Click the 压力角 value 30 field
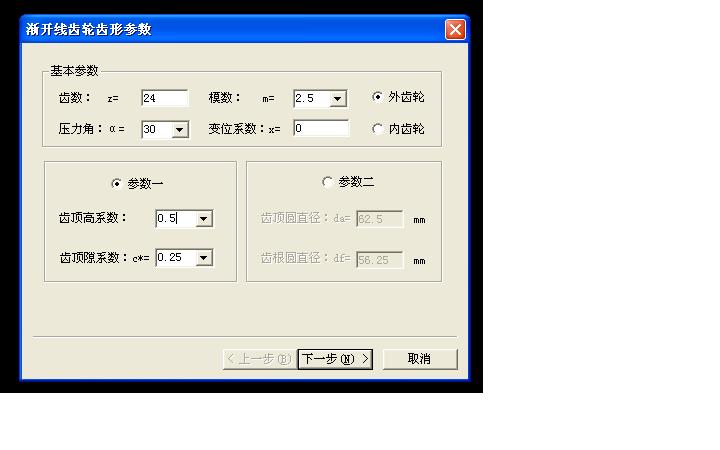Viewport: 720px width, 450px height. [x=157, y=130]
